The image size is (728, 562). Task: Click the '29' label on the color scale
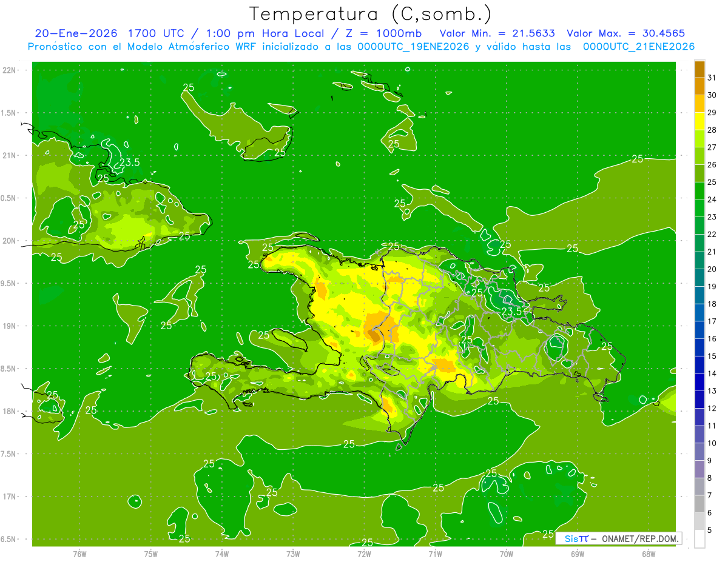coord(712,113)
